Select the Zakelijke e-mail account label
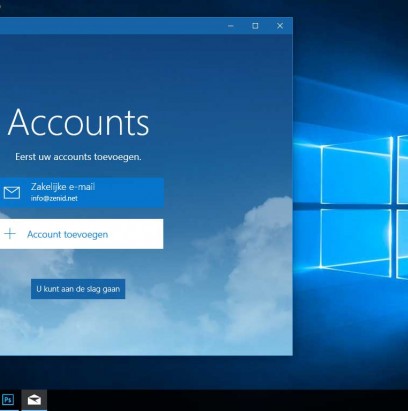408x411 pixels. tap(63, 187)
